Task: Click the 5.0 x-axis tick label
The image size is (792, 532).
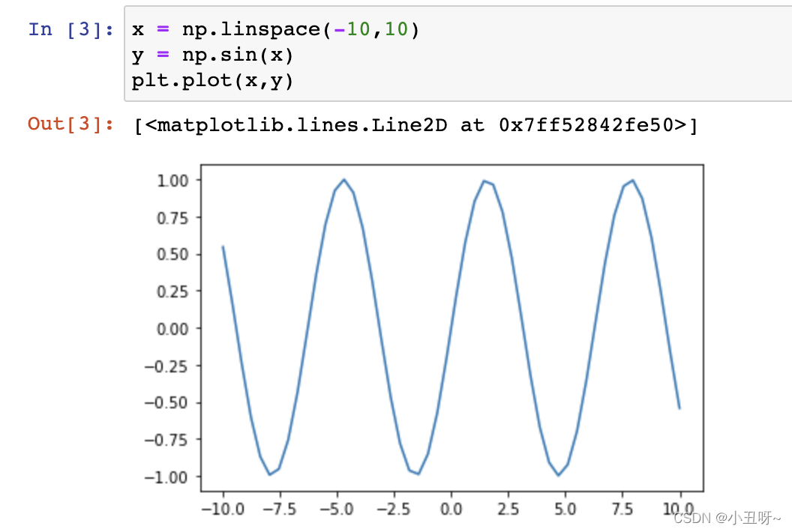Action: pos(565,509)
